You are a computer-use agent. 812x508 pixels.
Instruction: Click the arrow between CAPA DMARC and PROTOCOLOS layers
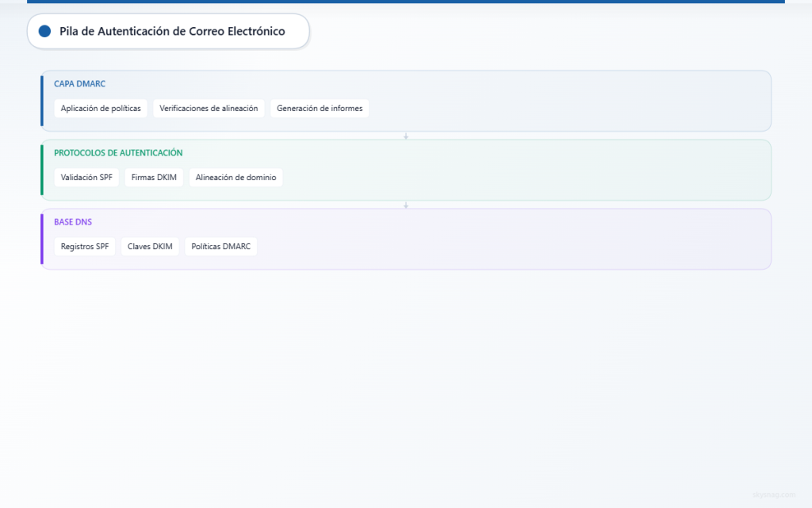tap(406, 136)
